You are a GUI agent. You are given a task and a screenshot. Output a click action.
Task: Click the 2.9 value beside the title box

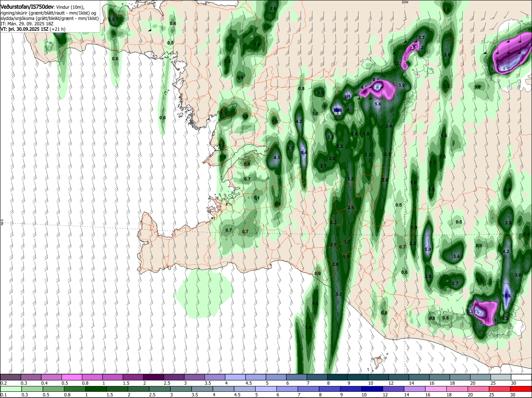(x=111, y=20)
